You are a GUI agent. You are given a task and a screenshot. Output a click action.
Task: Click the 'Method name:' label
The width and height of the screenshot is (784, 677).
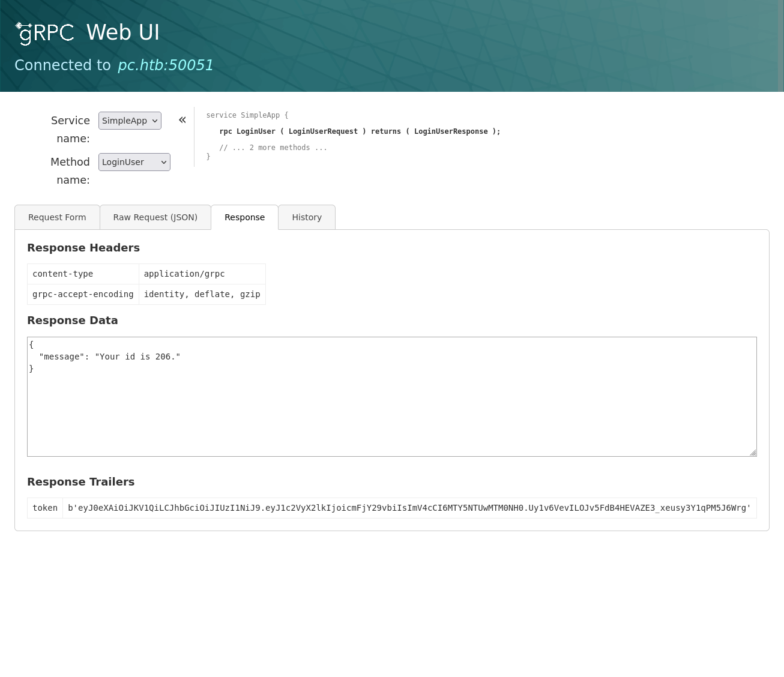(70, 171)
